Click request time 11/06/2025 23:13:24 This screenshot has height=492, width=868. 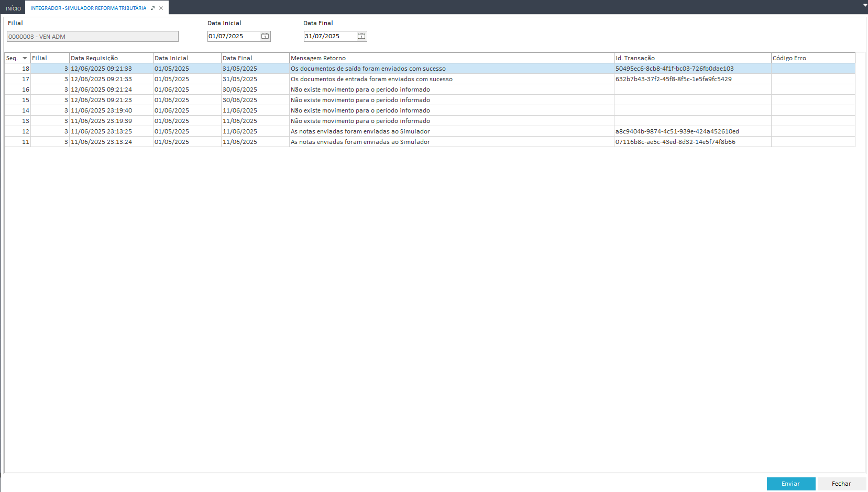click(102, 142)
